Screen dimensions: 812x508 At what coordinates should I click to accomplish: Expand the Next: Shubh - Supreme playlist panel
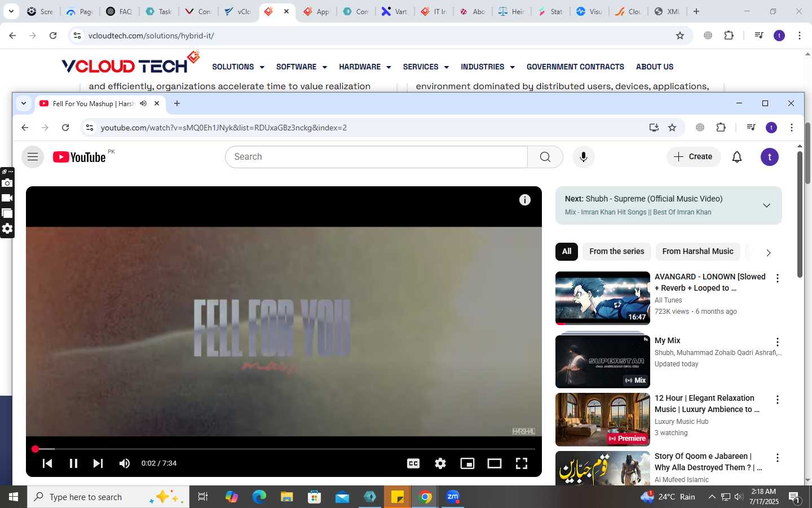pyautogui.click(x=766, y=205)
